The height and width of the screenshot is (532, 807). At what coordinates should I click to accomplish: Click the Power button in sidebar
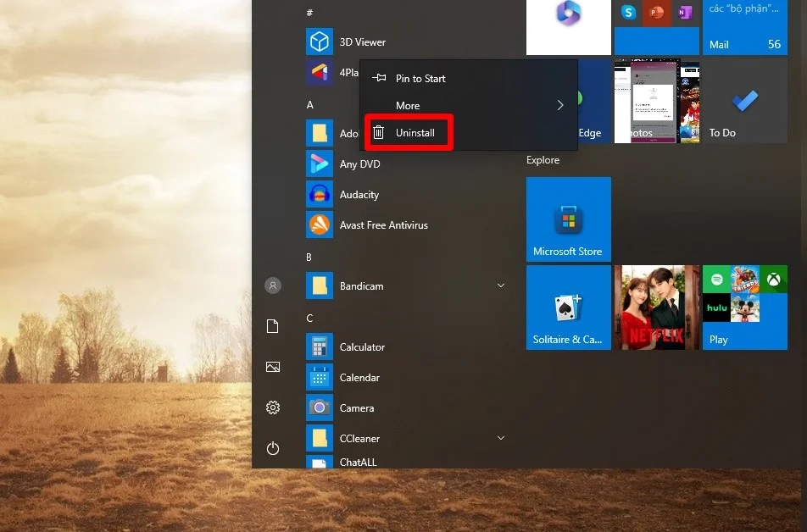tap(272, 448)
